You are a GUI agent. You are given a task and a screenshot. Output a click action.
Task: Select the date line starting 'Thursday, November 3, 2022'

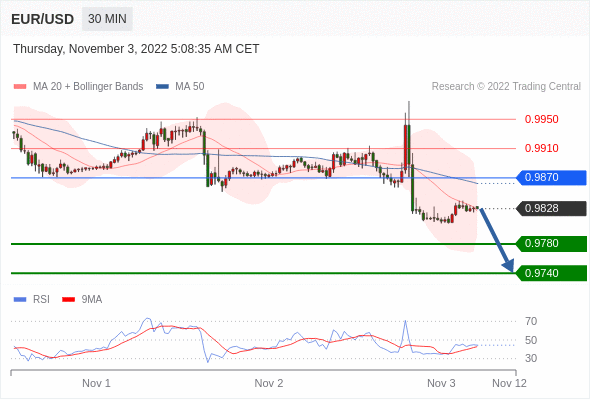pos(136,49)
